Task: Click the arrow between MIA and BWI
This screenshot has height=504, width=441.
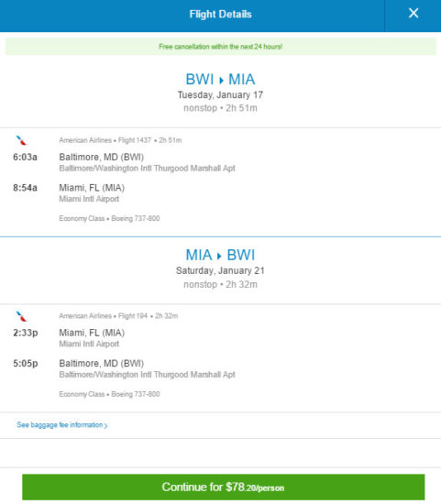Action: click(x=219, y=256)
